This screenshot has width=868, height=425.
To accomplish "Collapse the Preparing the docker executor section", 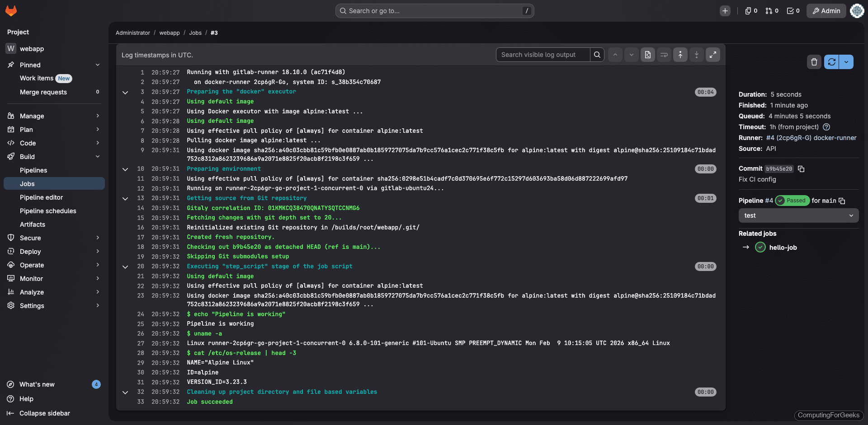I will tap(125, 92).
